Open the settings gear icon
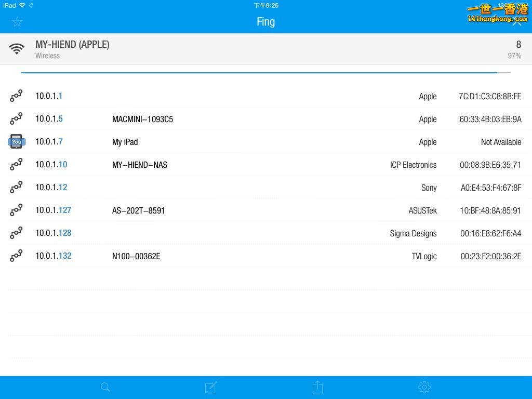 coord(424,387)
